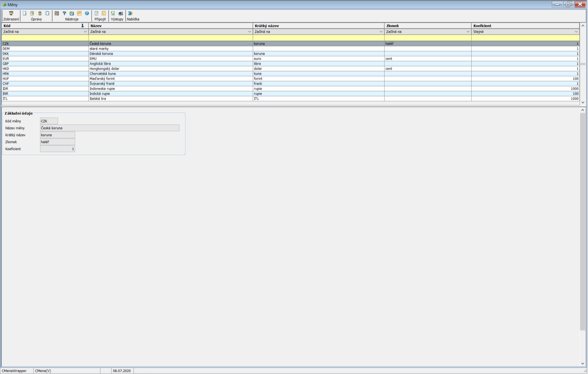Screen dimensions: 588x374
Task: Open the Koeficient 'Stejné' filter dropdown
Action: tap(576, 32)
